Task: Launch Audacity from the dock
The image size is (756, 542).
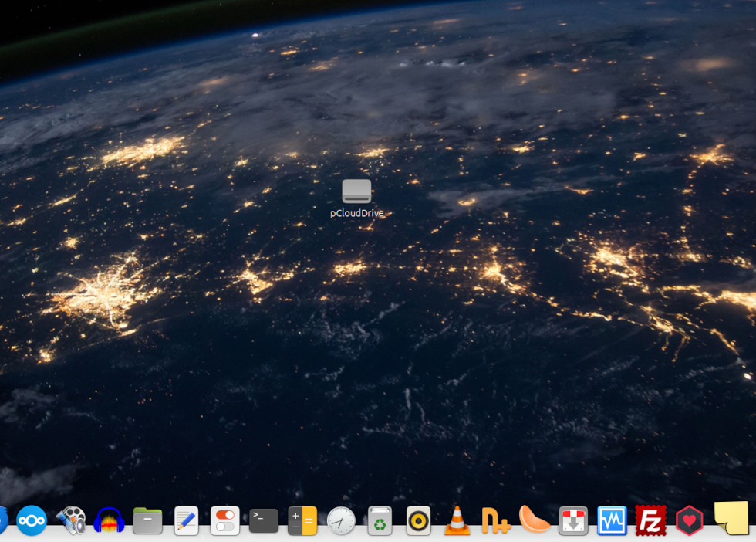Action: tap(109, 521)
